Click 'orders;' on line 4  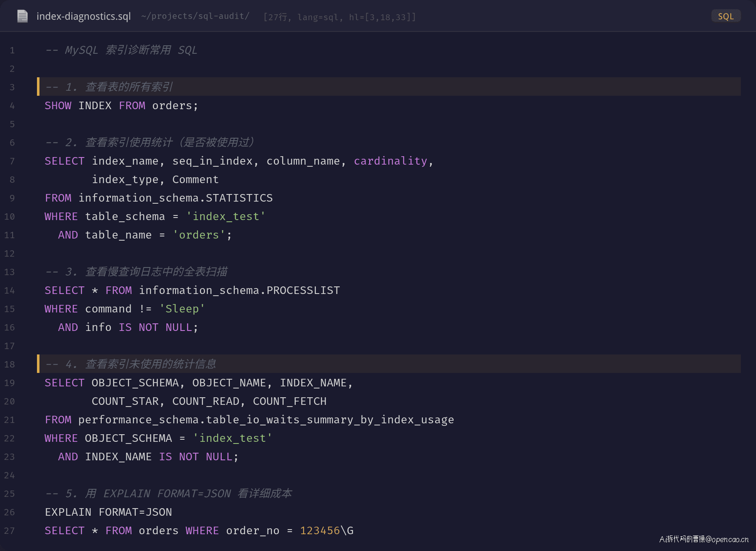pyautogui.click(x=175, y=105)
